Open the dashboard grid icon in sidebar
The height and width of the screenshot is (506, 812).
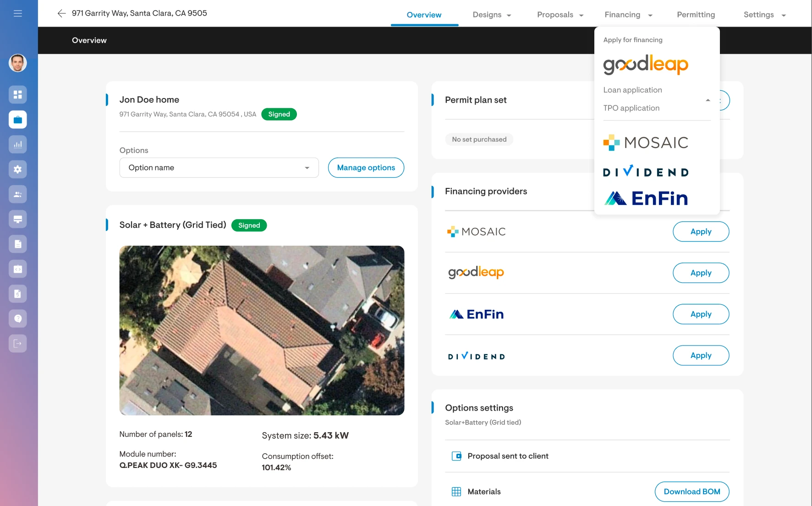pos(18,94)
